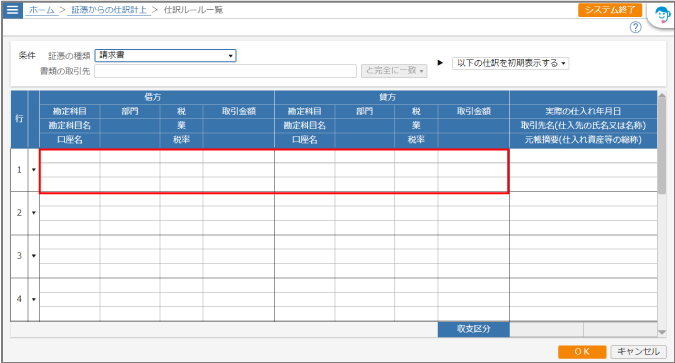Click the 貸方 header
The width and height of the screenshot is (675, 363).
tap(392, 97)
